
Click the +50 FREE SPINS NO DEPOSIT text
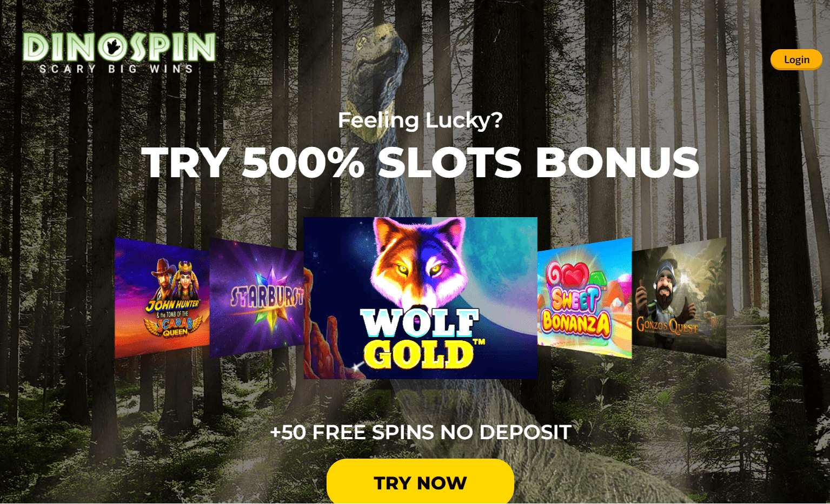pos(420,432)
